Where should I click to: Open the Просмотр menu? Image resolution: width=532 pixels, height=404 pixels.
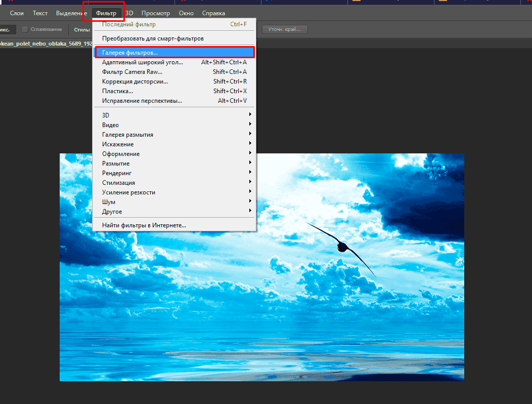pos(156,13)
